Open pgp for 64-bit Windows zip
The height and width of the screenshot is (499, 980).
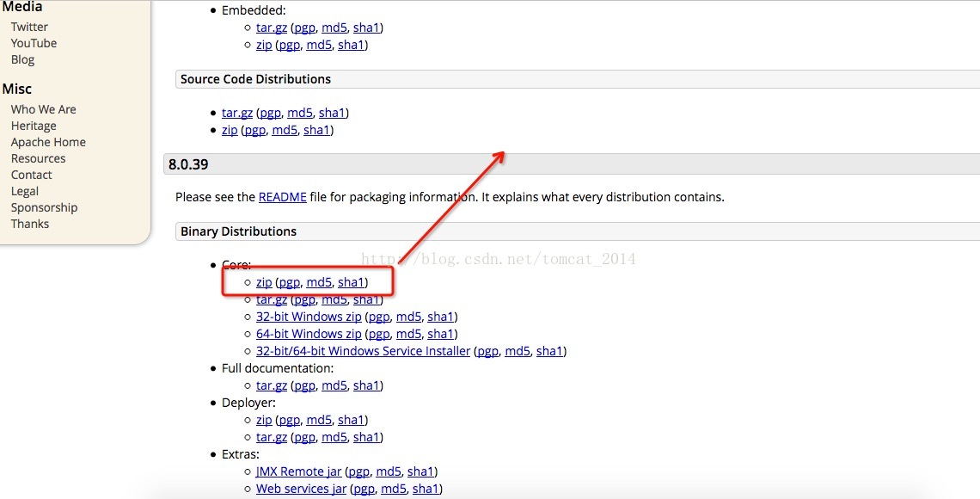[379, 334]
